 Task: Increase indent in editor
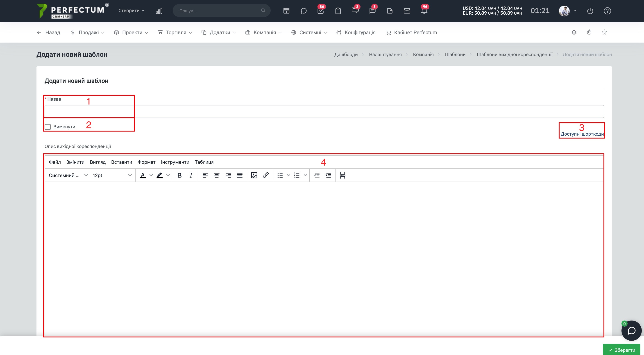[x=328, y=175]
